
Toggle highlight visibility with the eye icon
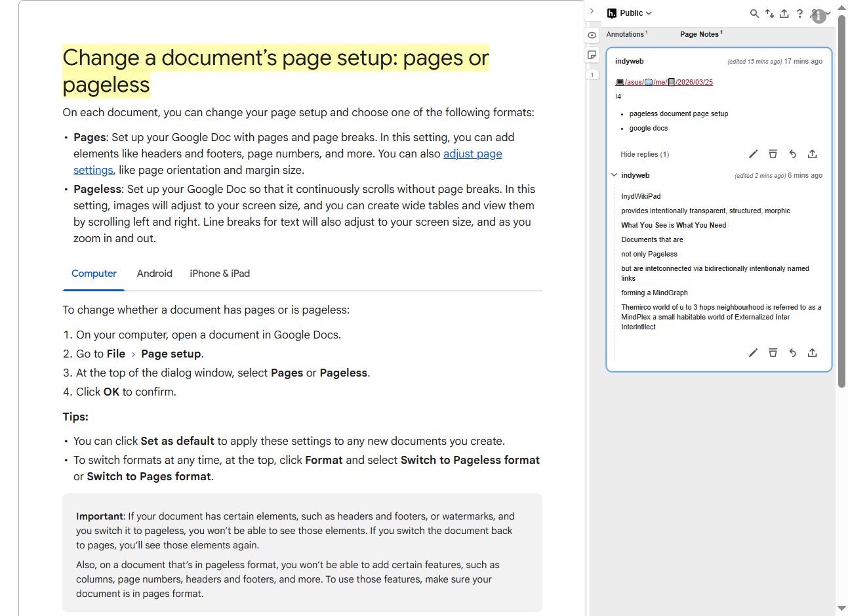[592, 35]
